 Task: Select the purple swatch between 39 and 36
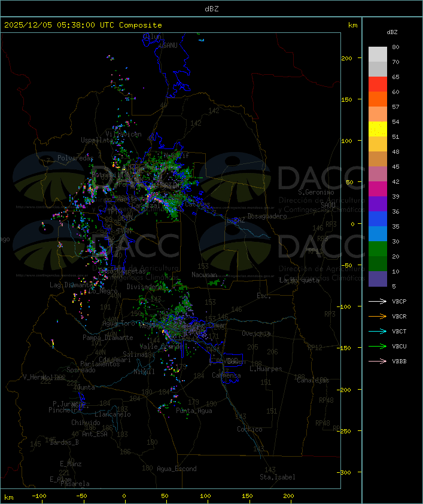pyautogui.click(x=378, y=204)
